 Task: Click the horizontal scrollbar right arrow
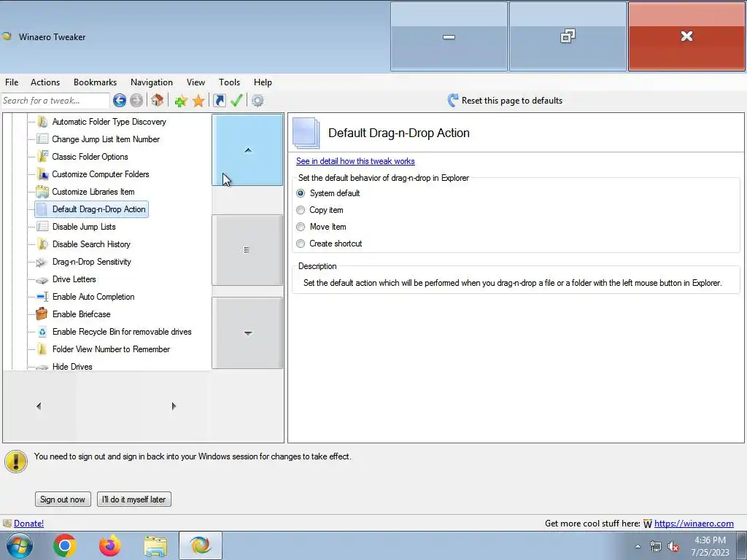(174, 406)
